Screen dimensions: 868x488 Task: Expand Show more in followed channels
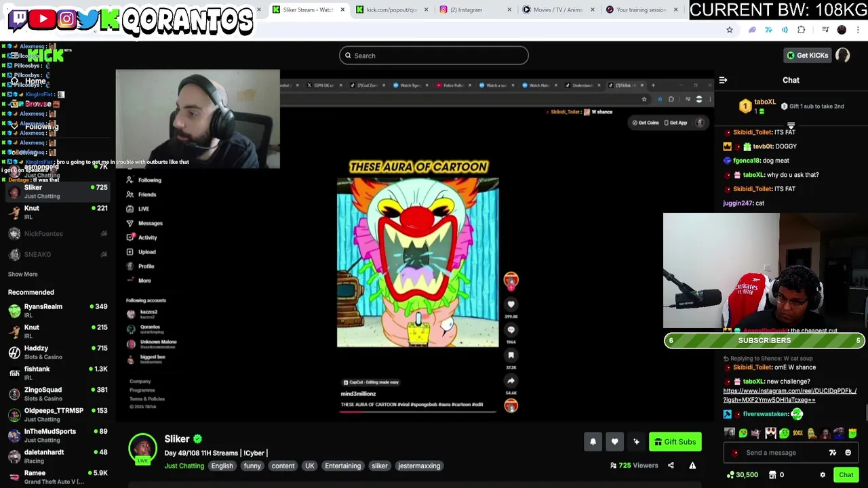pyautogui.click(x=23, y=274)
